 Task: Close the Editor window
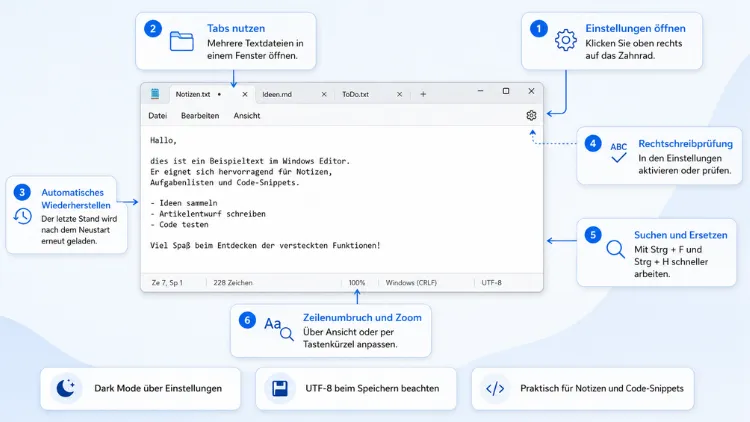coord(531,91)
